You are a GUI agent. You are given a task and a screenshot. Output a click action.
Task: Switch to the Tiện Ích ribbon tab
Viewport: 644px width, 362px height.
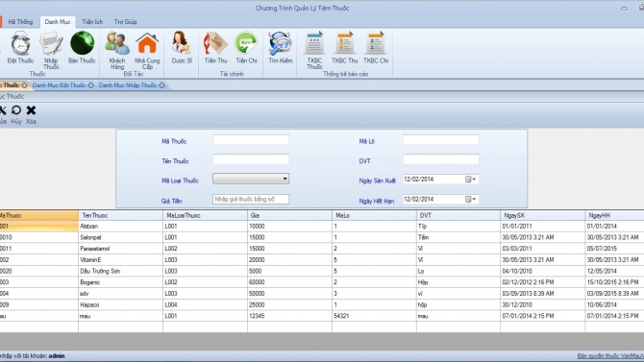point(92,22)
